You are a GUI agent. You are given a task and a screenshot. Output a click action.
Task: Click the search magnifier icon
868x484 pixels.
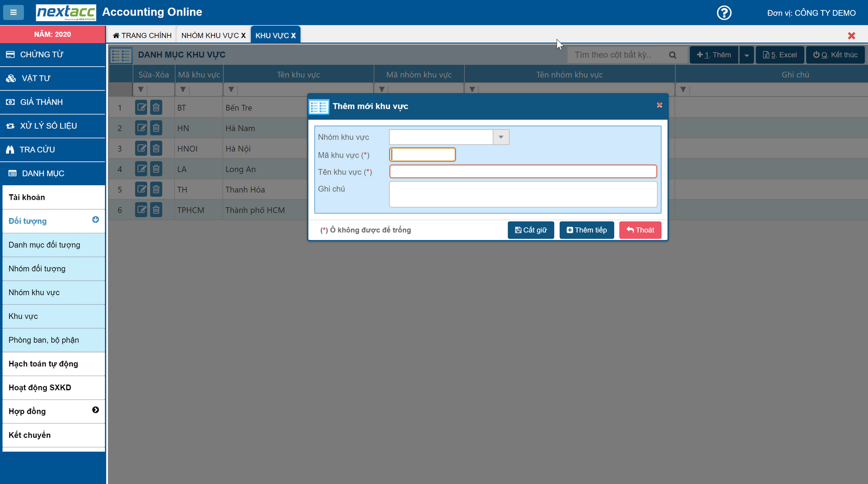coord(673,55)
